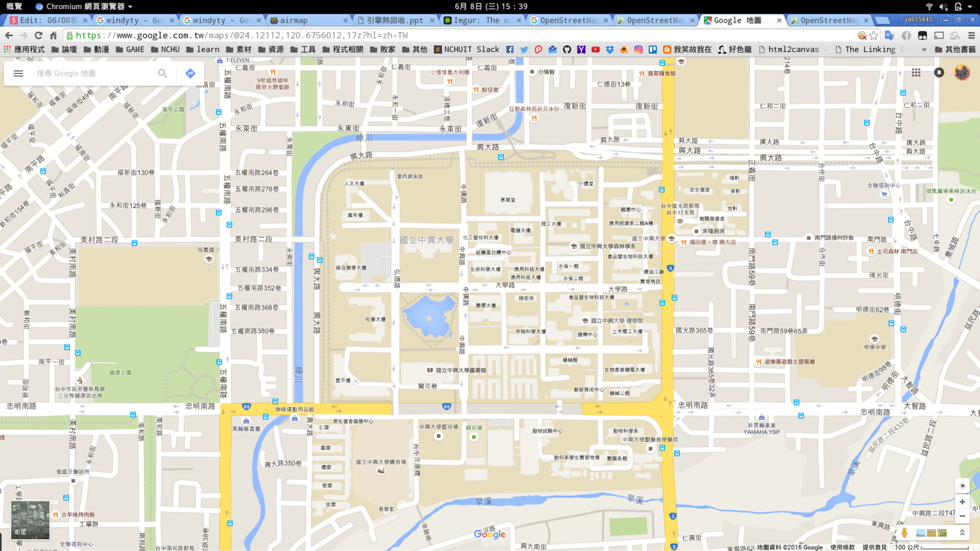The image size is (980, 551).
Task: Click the cookie extension icon
Action: pos(862,36)
